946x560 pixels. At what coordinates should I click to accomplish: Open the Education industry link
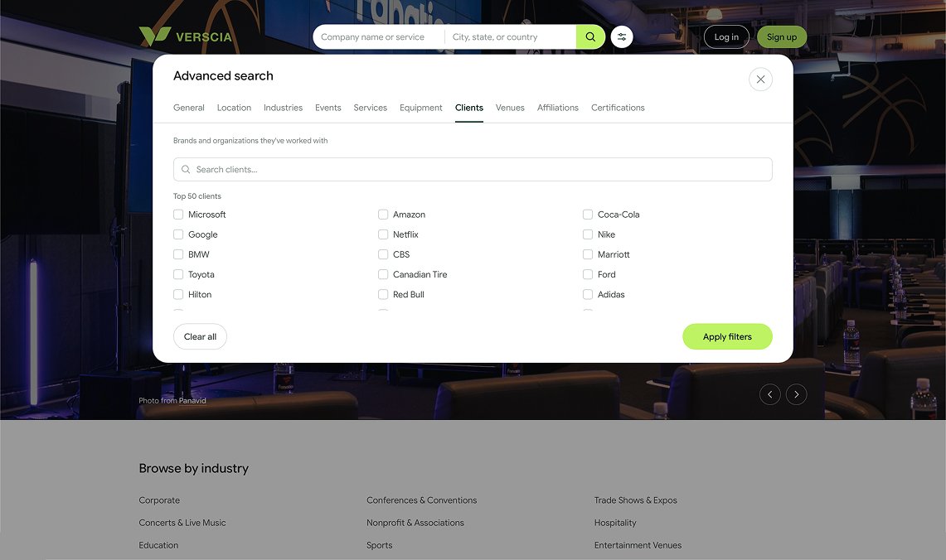158,545
